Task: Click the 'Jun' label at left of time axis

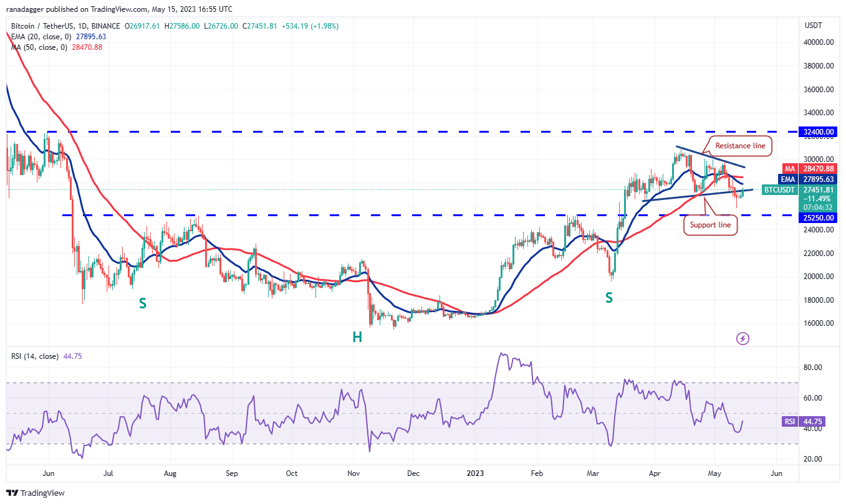Action: [x=49, y=473]
